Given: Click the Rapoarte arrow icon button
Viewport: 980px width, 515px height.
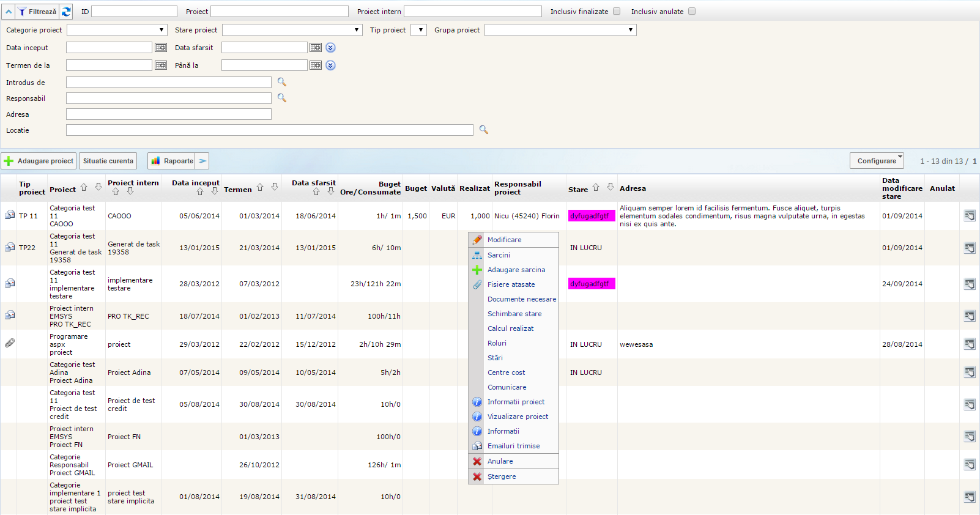Looking at the screenshot, I should 202,161.
